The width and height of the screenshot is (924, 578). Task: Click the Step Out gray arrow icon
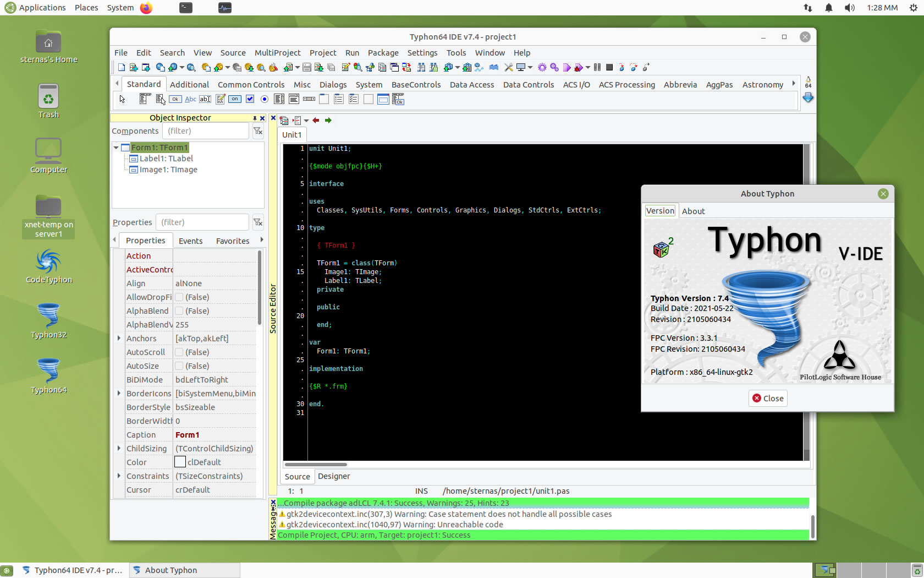(646, 67)
